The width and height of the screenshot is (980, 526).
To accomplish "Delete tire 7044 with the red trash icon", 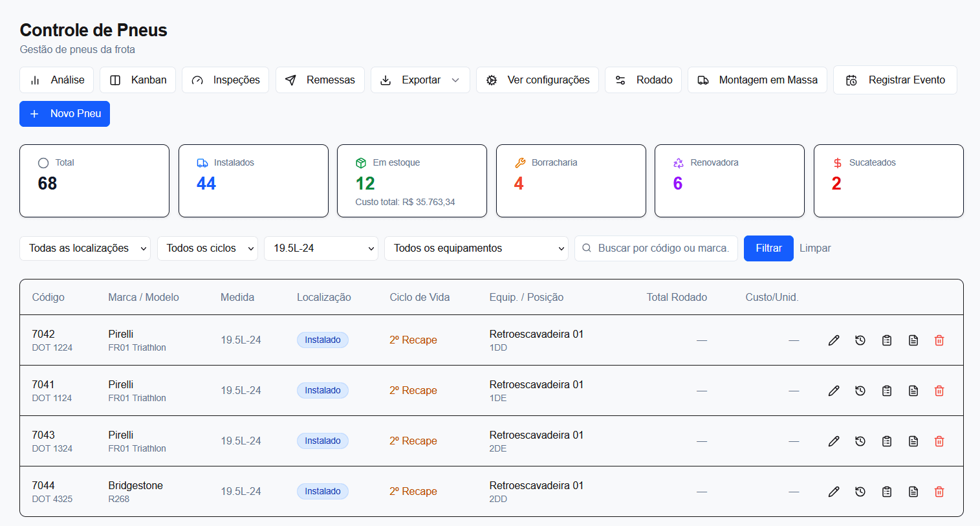I will [x=939, y=492].
